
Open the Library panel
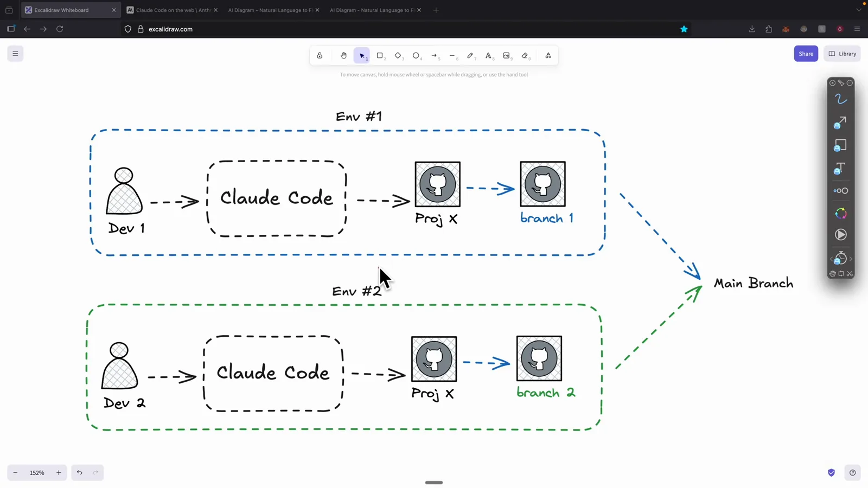pos(843,54)
